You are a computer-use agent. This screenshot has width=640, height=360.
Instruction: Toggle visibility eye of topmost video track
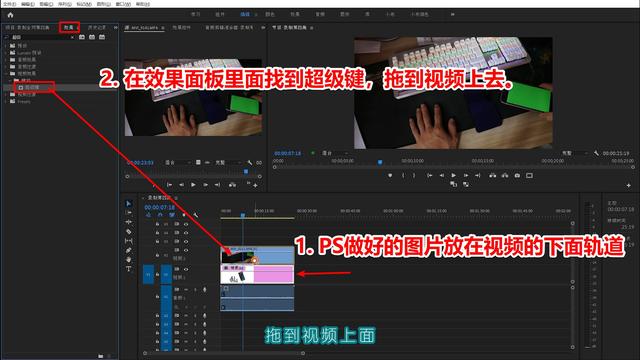pos(186,224)
